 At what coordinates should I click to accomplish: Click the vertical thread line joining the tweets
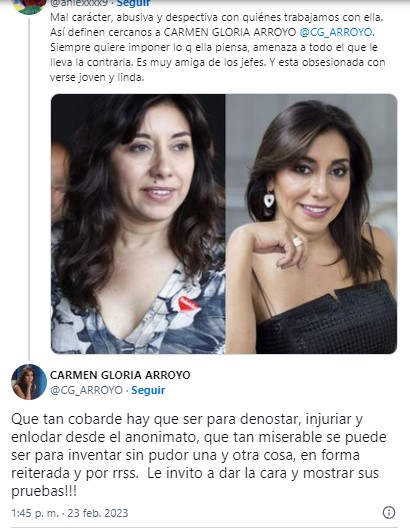tap(29, 188)
